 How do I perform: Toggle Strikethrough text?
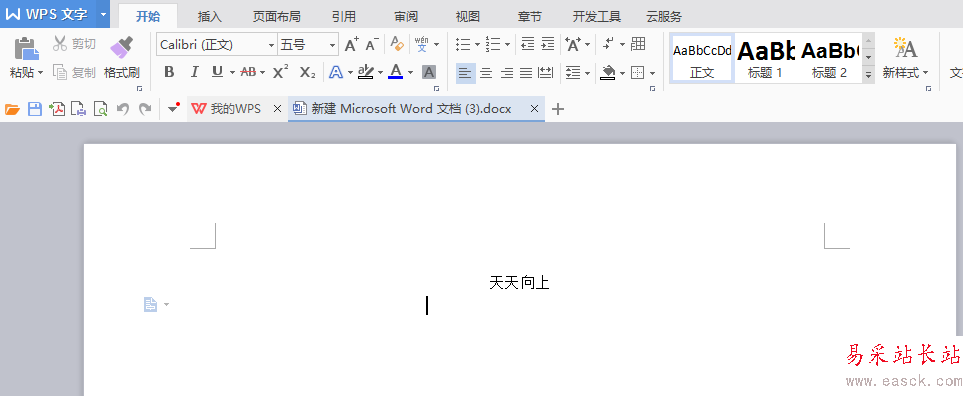click(248, 72)
